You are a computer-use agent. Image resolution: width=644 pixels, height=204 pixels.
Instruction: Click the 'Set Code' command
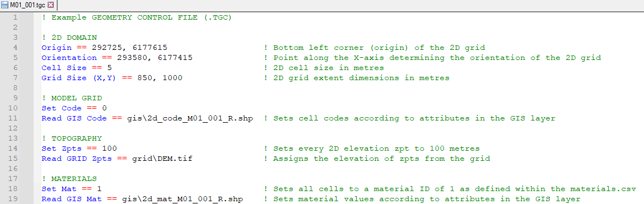[62, 108]
